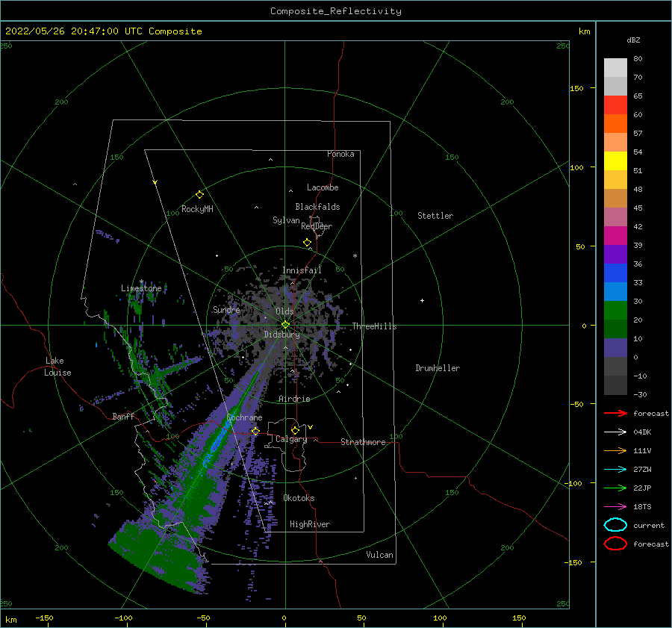Click the HighRiver town label

(310, 524)
